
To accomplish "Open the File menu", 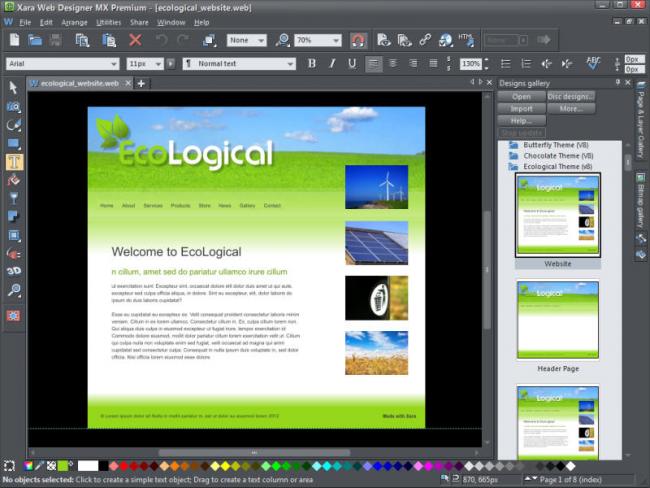I will click(x=25, y=22).
